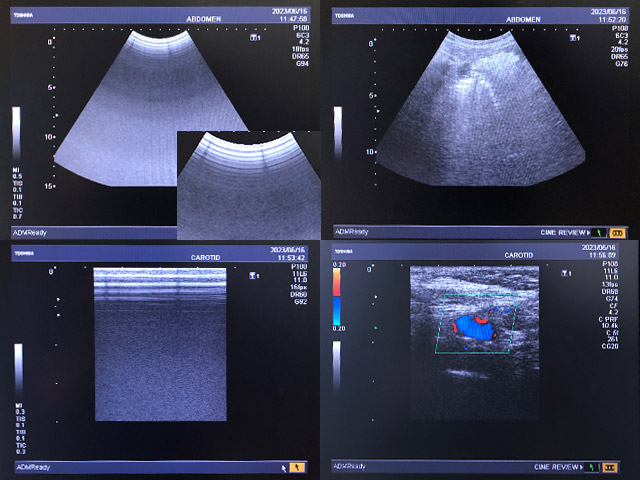The width and height of the screenshot is (640, 480).
Task: Click the white arrow cursor icon in 11:53:42 carotid status bar
Action: (284, 468)
